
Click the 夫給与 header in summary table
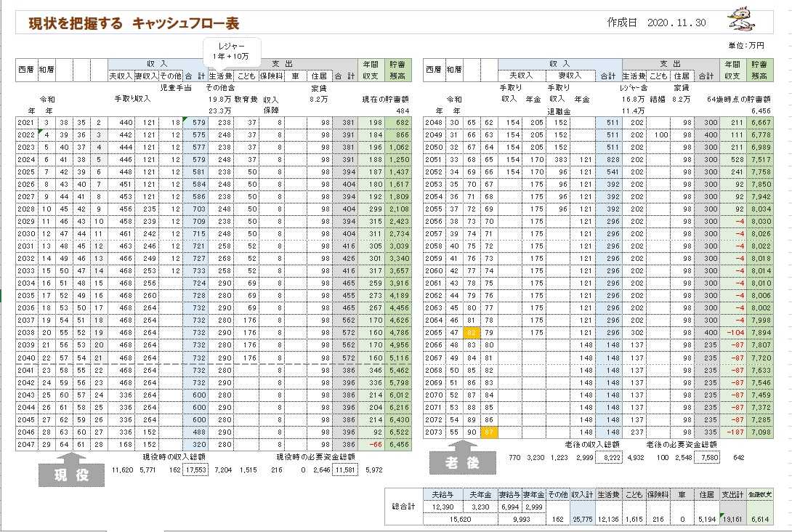click(443, 493)
